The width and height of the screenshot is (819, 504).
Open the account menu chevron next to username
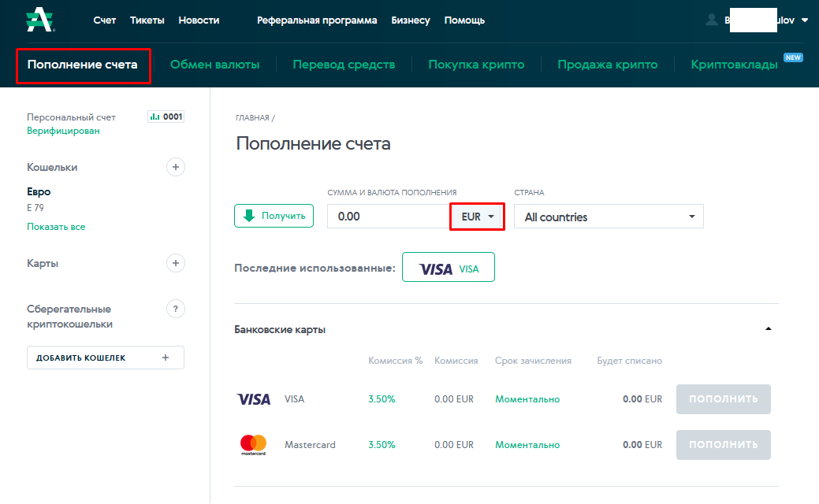pos(805,20)
